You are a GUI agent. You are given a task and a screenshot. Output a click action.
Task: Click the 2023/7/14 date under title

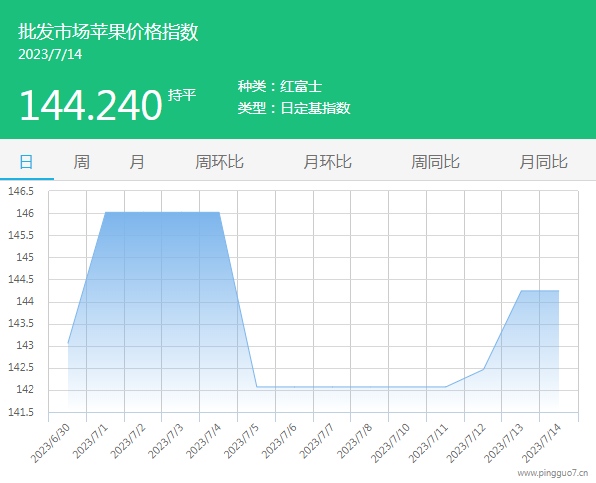[50, 54]
